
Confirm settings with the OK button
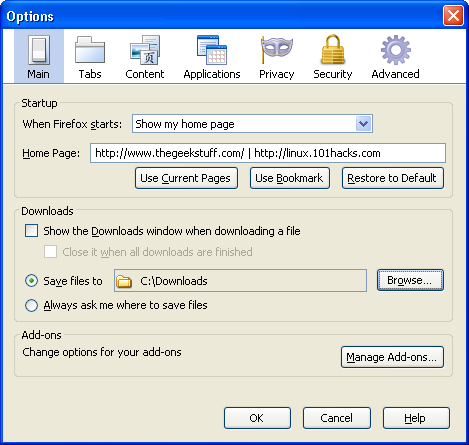coord(257,418)
